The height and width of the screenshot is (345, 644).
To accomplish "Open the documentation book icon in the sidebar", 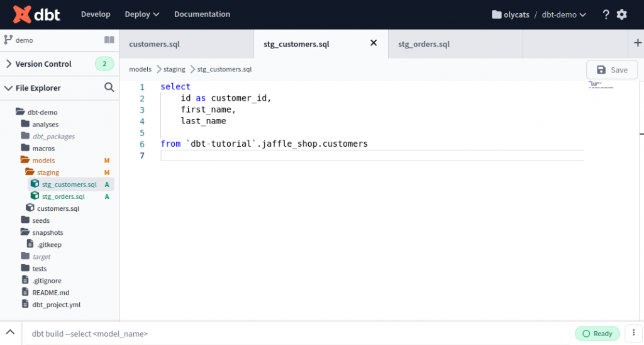I will [109, 40].
